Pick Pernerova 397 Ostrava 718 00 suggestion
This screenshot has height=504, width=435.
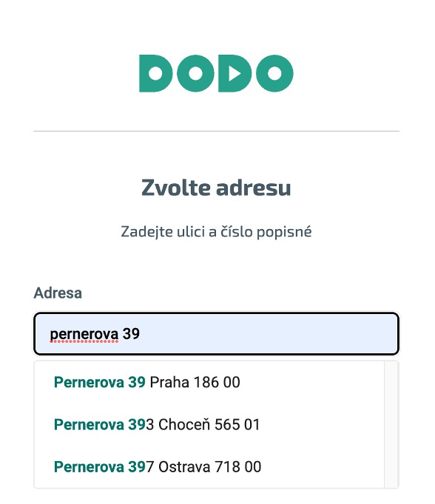tap(209, 467)
